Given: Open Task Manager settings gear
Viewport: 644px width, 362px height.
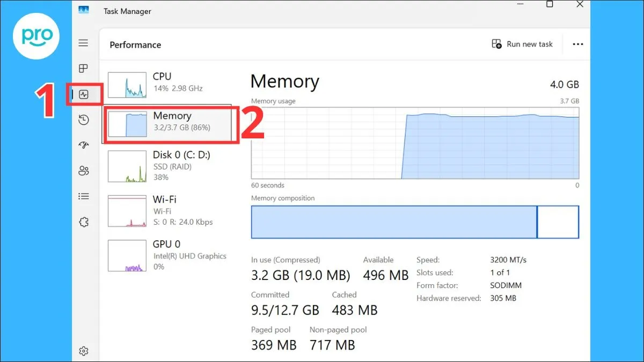Looking at the screenshot, I should [x=84, y=350].
